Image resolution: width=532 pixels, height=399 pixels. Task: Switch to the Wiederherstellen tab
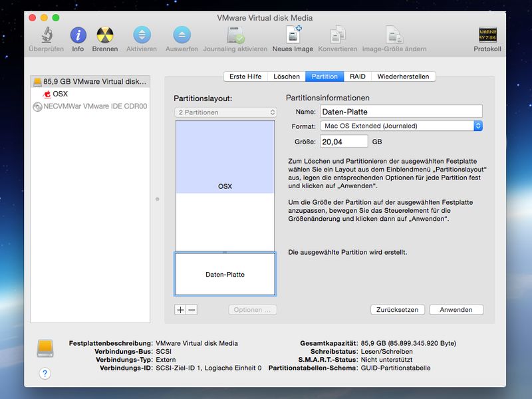404,76
